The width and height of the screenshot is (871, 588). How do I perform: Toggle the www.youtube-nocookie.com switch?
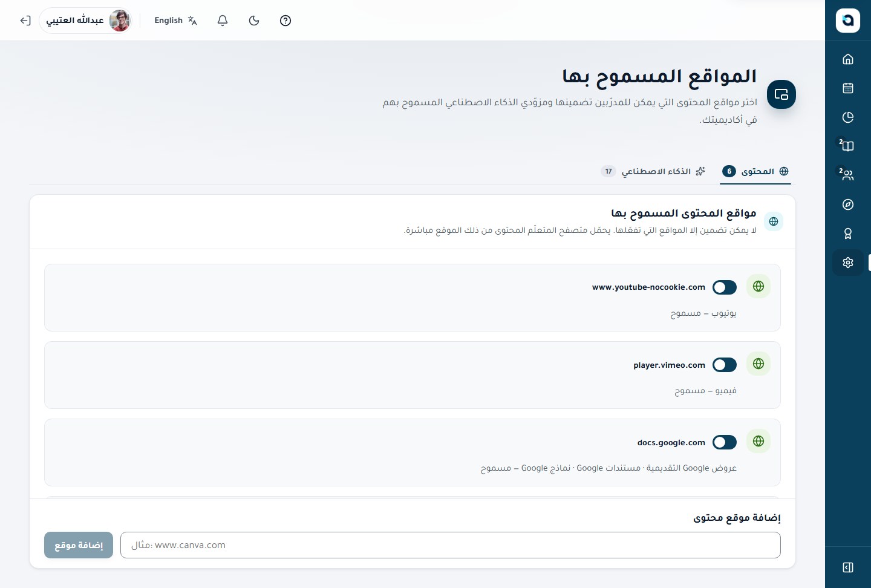pyautogui.click(x=725, y=287)
